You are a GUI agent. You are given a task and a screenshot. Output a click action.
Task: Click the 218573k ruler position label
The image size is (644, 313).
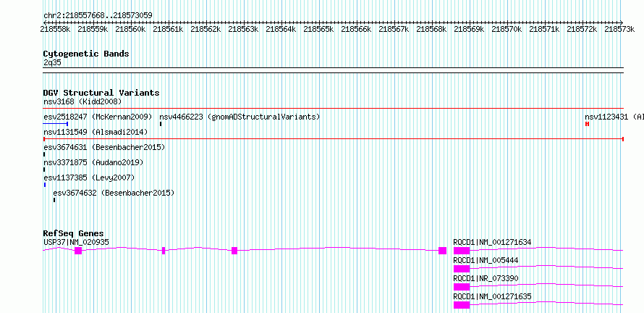click(x=620, y=29)
